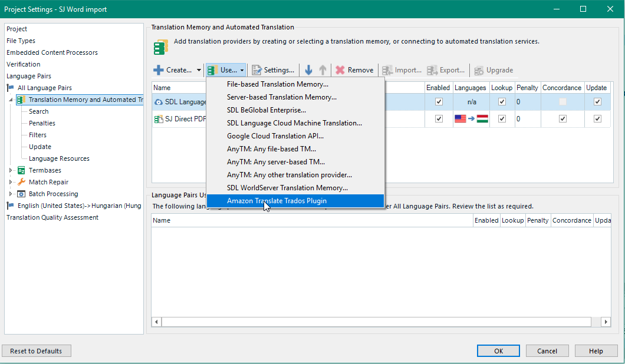Click the Upgrade toolbar button
Image resolution: width=625 pixels, height=364 pixels.
click(x=494, y=70)
